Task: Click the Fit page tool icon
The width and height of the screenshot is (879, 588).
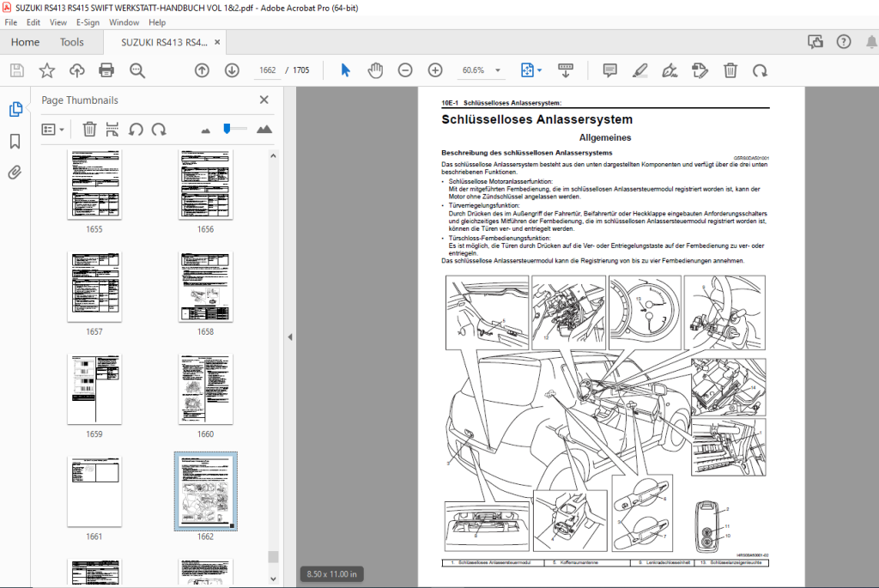Action: point(527,70)
